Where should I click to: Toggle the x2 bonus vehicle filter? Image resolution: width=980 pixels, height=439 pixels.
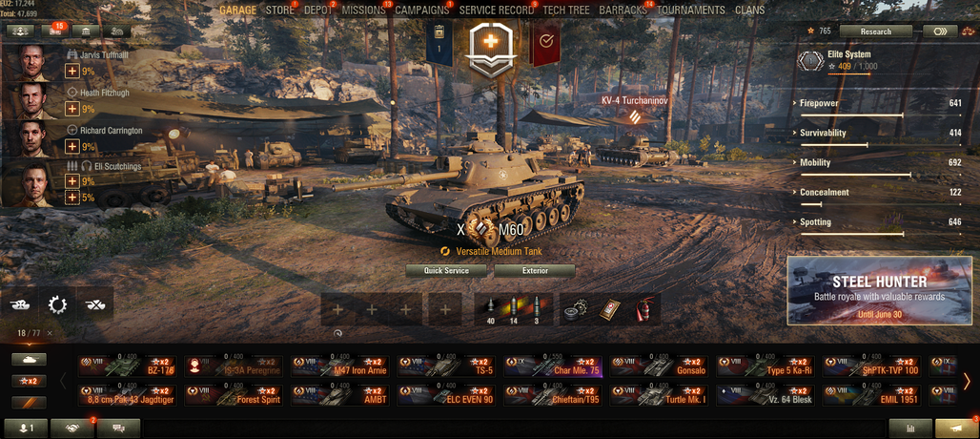pyautogui.click(x=29, y=381)
